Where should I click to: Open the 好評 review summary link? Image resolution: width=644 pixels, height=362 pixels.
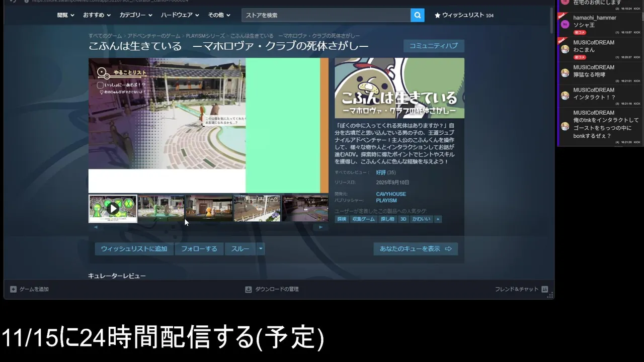pos(381,172)
